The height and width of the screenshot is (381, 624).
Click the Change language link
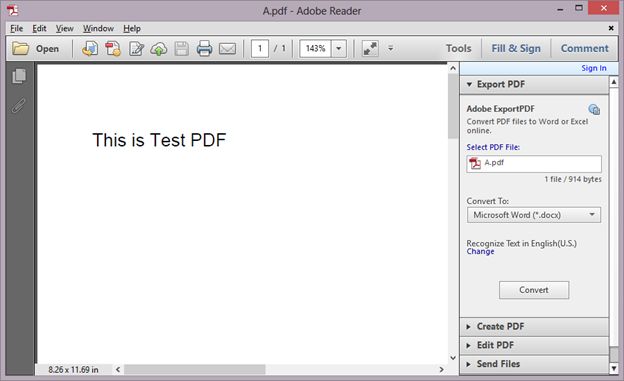pos(480,252)
